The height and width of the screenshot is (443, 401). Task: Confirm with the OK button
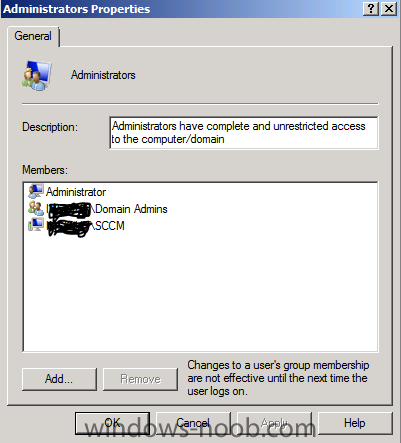[x=112, y=423]
